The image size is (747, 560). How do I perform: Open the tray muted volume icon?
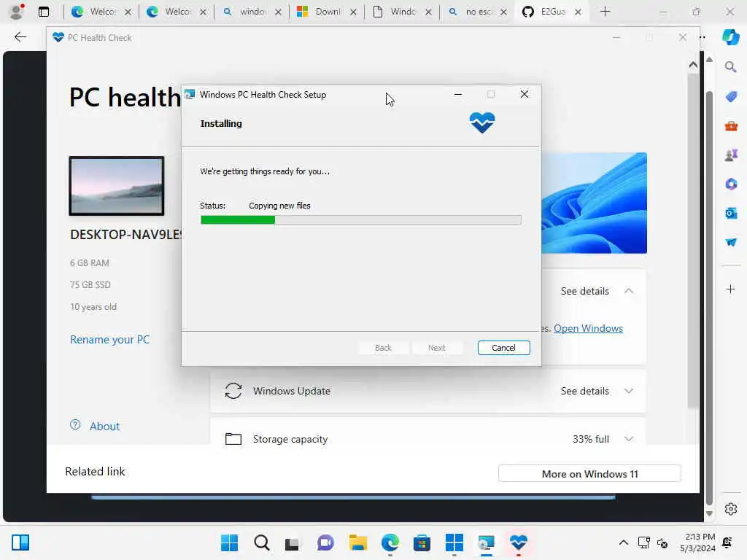[662, 542]
